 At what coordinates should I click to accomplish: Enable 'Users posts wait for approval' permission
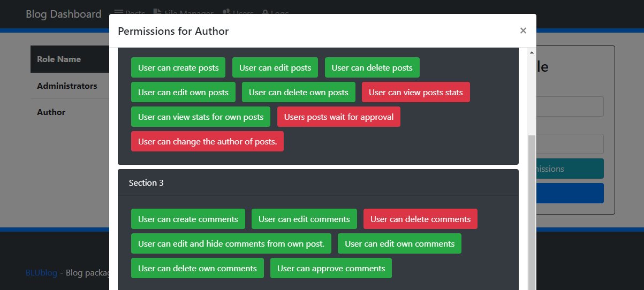tap(339, 117)
